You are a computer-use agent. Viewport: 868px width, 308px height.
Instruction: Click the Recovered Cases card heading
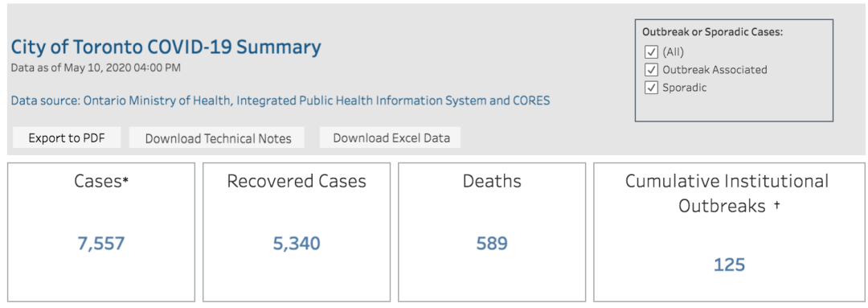pyautogui.click(x=296, y=181)
